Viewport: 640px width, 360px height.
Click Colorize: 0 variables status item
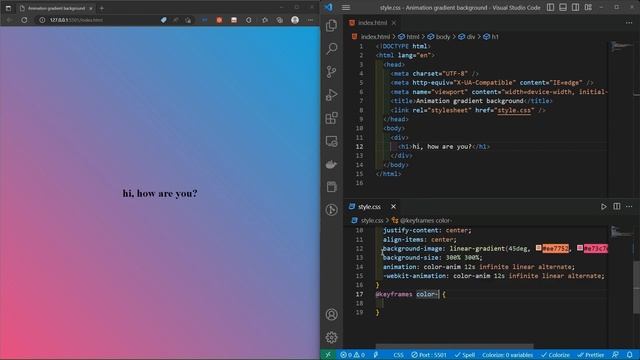pyautogui.click(x=507, y=355)
